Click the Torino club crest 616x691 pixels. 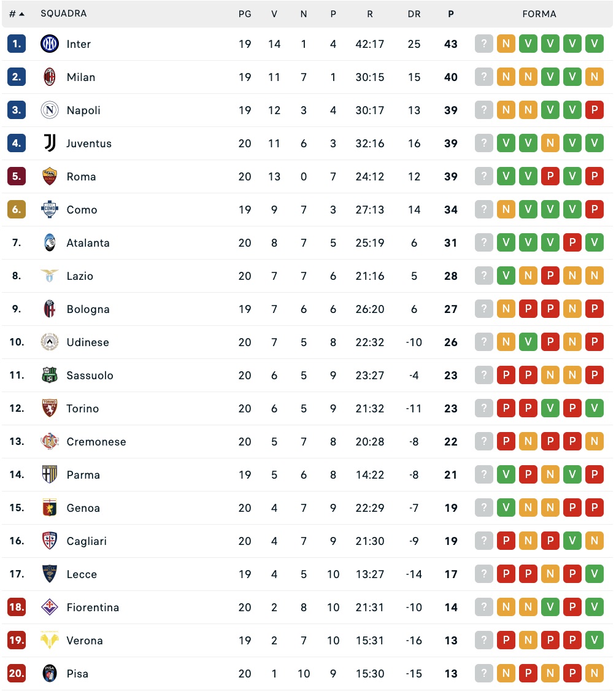click(49, 408)
